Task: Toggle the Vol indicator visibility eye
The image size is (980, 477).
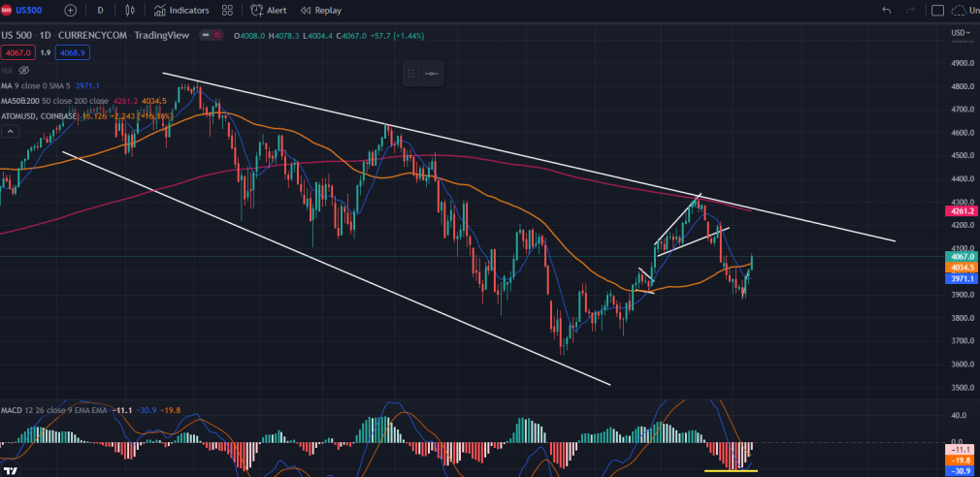Action: 23,70
